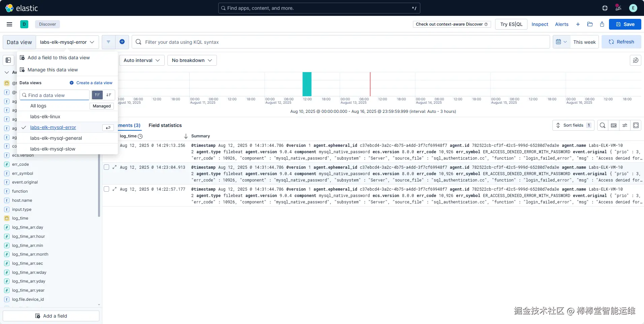
Task: Switch to the Field statistics tab
Action: pyautogui.click(x=165, y=125)
